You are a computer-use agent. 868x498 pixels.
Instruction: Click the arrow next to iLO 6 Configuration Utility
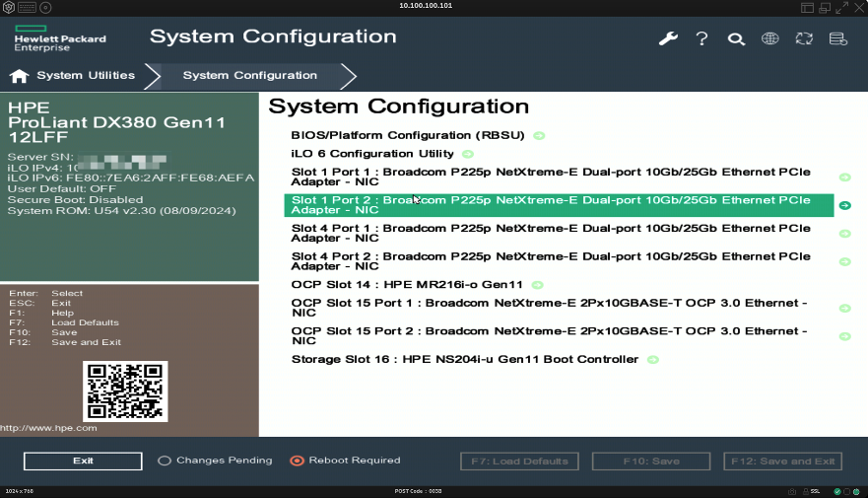[468, 154]
